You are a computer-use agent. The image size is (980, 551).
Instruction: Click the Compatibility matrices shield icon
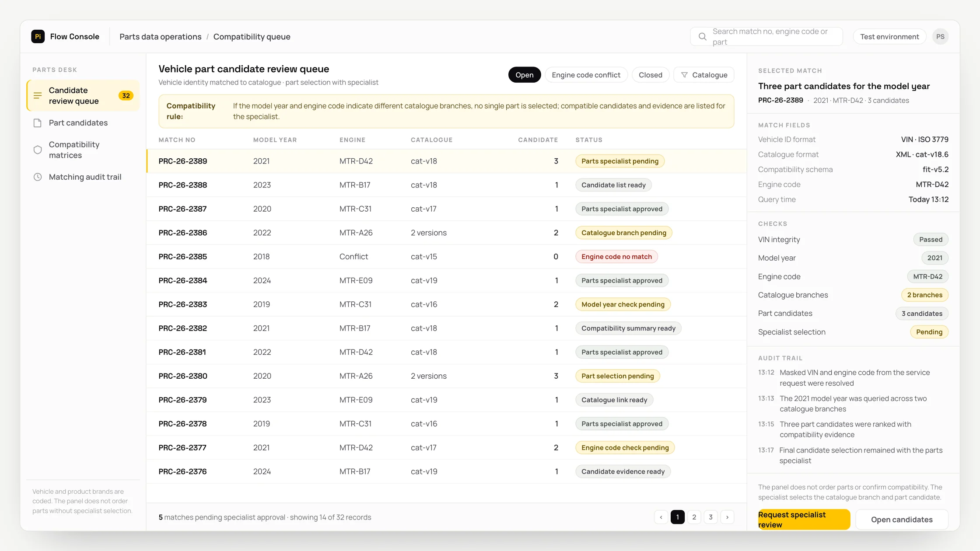[x=38, y=150]
